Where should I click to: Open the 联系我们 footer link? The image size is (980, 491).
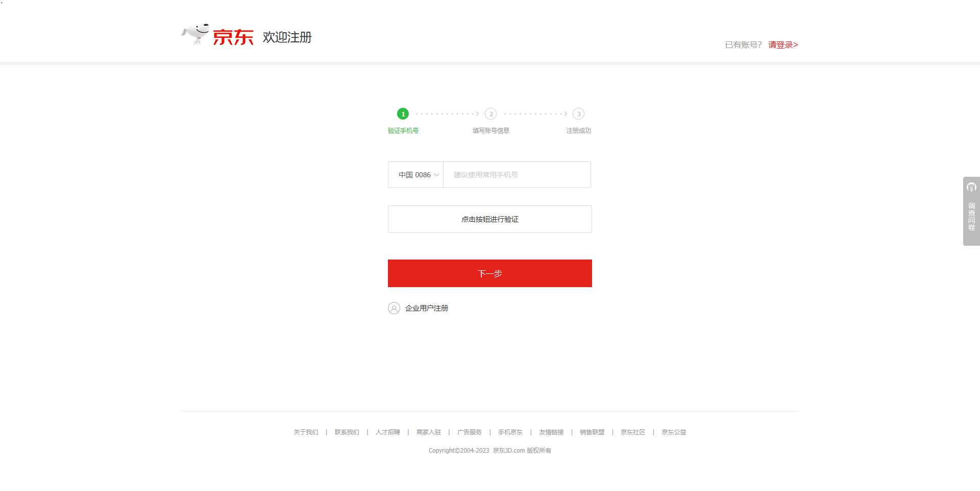click(x=347, y=432)
